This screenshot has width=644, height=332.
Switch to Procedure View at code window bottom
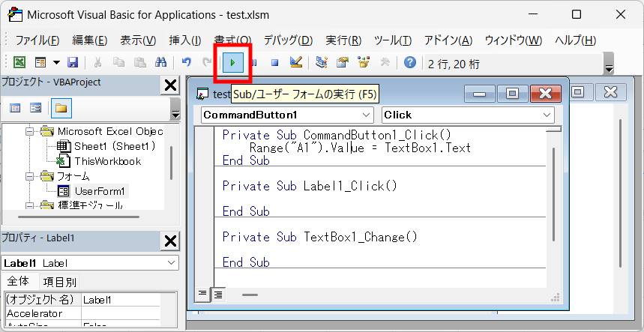(202, 294)
